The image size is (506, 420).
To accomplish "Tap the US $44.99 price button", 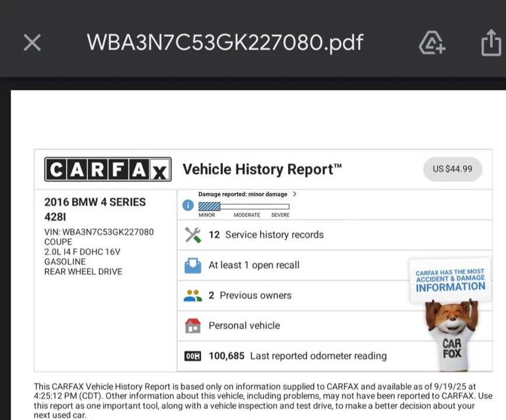I will 452,169.
